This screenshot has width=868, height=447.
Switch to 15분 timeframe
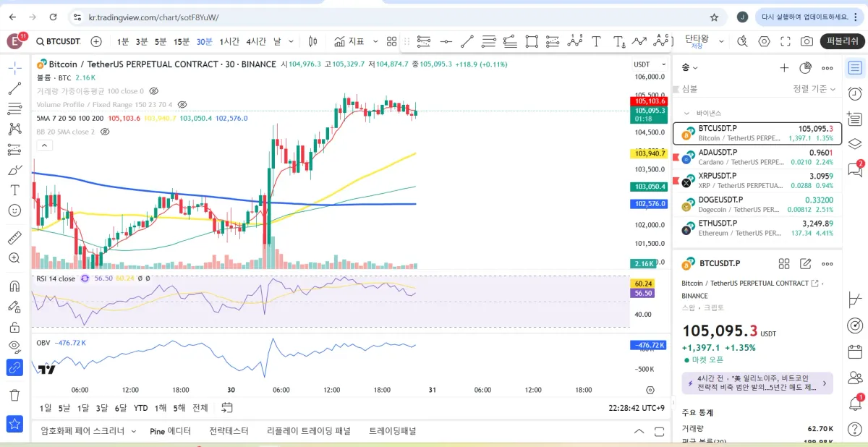(x=182, y=41)
